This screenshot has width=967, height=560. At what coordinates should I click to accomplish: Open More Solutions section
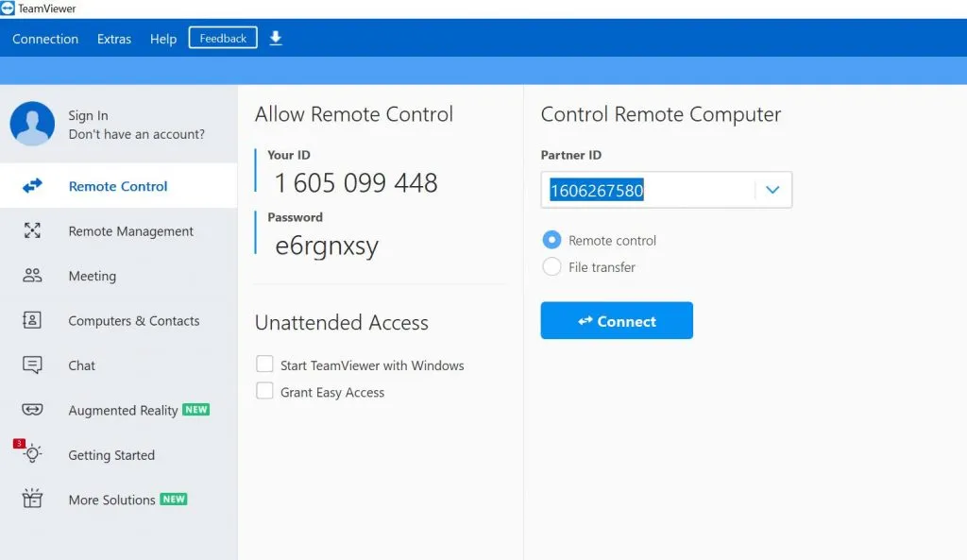(118, 500)
